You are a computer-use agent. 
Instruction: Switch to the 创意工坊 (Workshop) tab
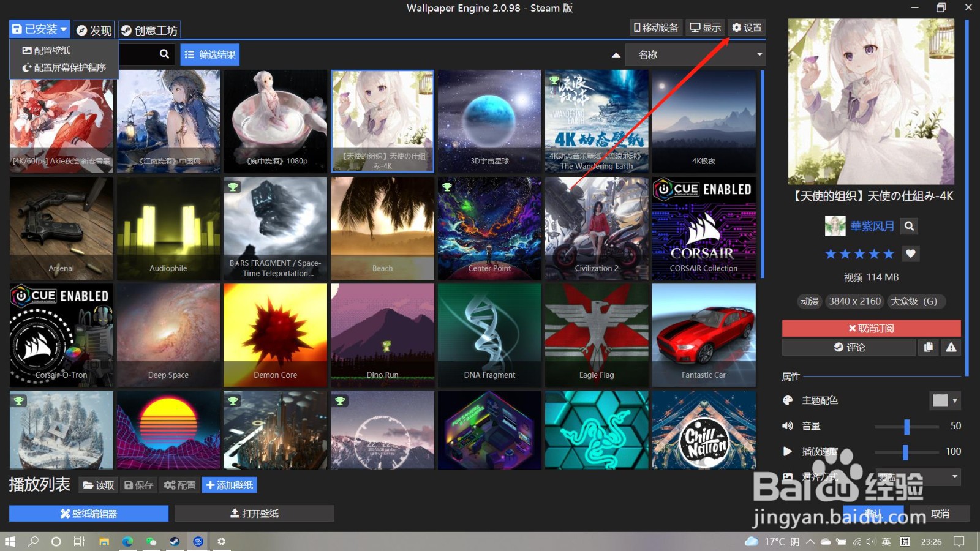(149, 30)
